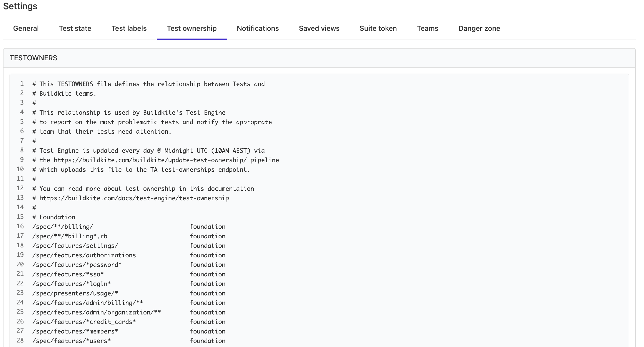This screenshot has width=644, height=347.
Task: Open the Danger zone tab
Action: click(479, 28)
